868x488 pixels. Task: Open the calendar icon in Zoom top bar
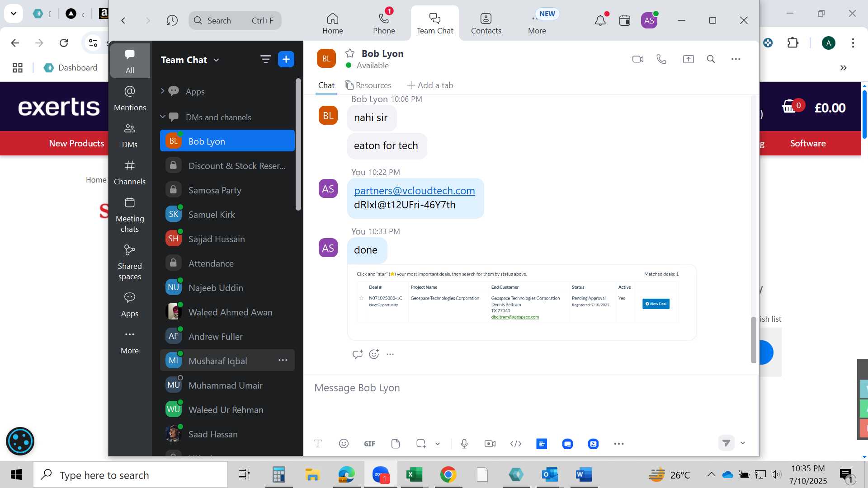[625, 20]
